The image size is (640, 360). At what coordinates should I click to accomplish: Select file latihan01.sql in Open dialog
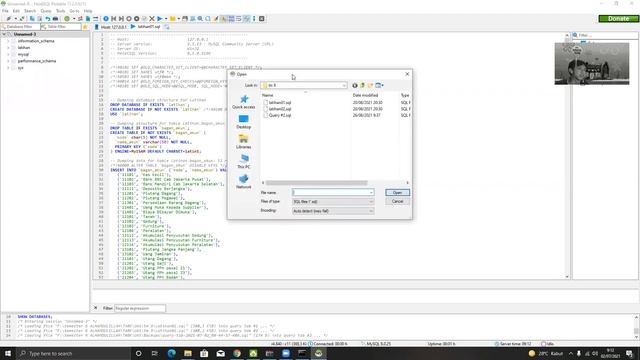(x=280, y=102)
